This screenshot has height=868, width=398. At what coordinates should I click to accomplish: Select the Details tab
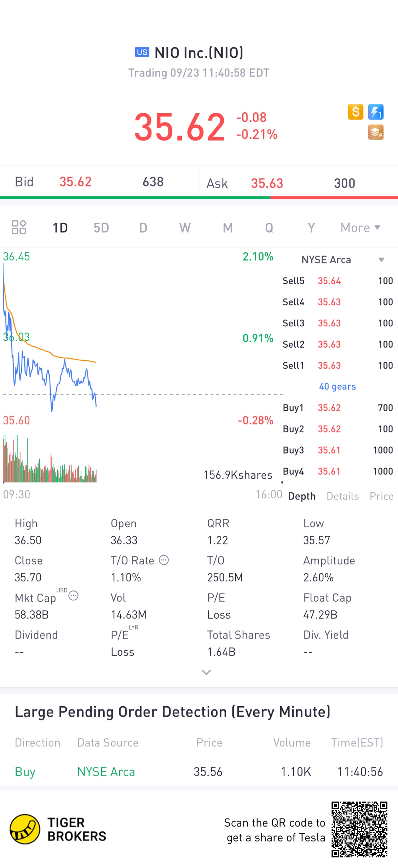point(342,496)
